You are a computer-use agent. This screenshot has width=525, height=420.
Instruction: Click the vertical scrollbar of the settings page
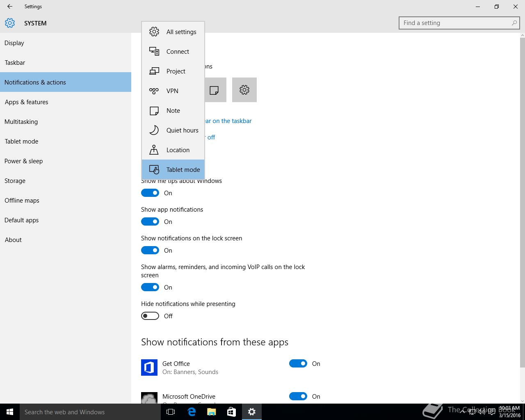point(522,203)
